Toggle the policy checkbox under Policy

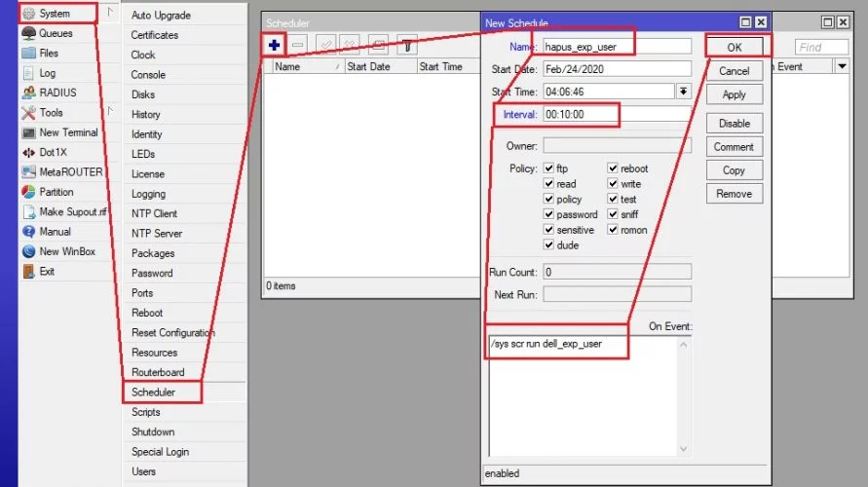[x=548, y=199]
